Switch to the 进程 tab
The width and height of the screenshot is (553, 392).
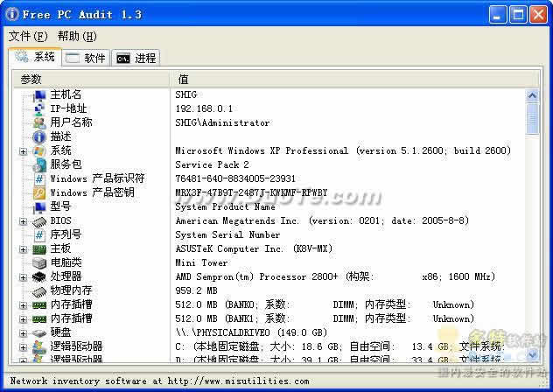click(136, 58)
